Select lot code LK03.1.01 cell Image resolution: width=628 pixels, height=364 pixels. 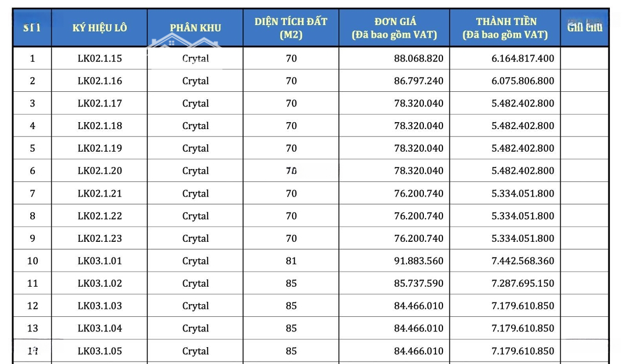99,260
